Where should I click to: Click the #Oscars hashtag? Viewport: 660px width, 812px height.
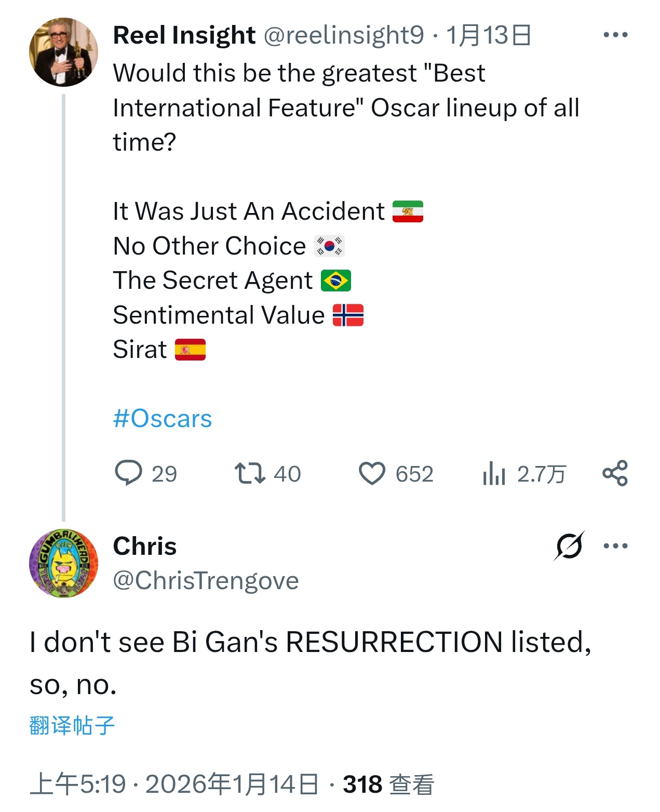tap(163, 419)
